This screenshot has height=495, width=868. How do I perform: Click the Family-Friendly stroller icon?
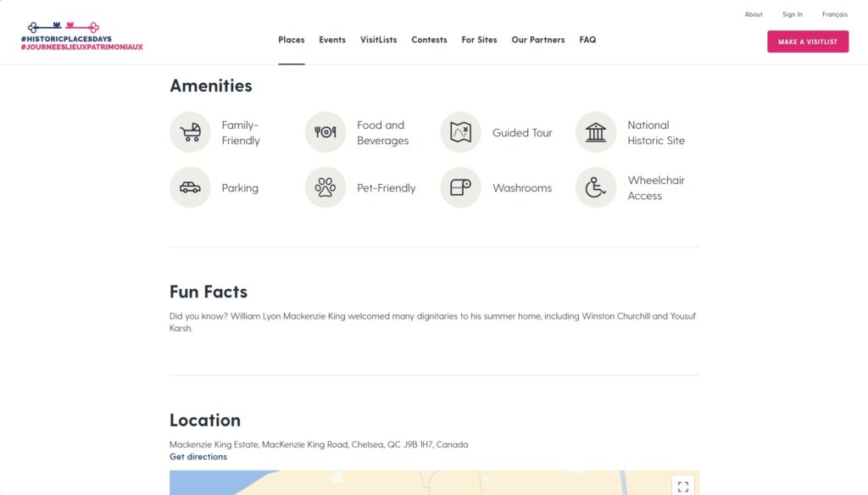pyautogui.click(x=191, y=132)
